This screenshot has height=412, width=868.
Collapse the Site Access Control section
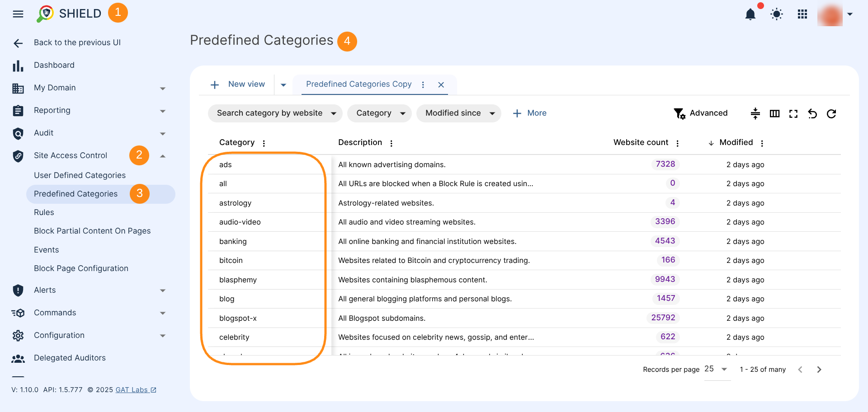click(x=163, y=156)
